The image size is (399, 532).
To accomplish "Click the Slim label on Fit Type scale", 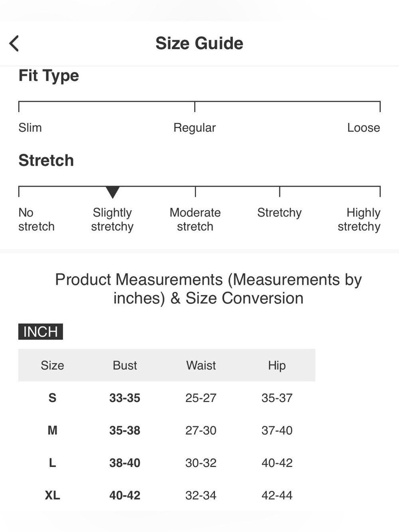I will pos(30,128).
